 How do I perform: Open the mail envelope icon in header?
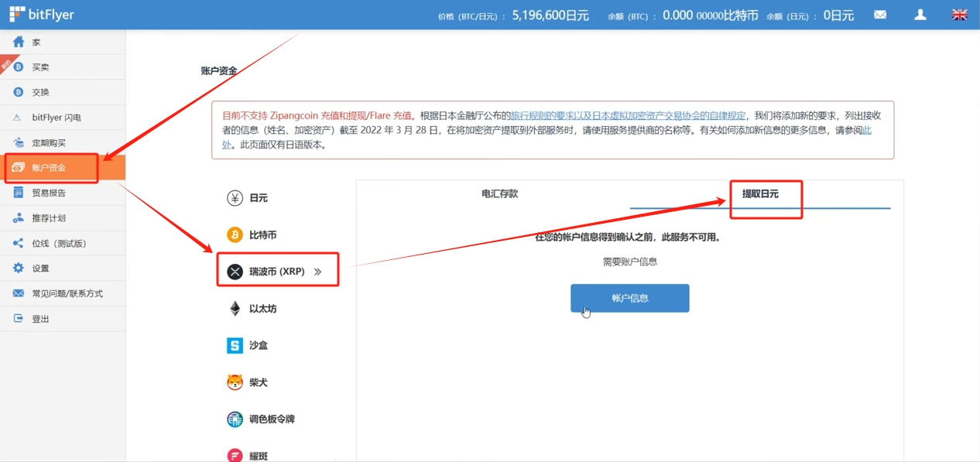pyautogui.click(x=880, y=15)
